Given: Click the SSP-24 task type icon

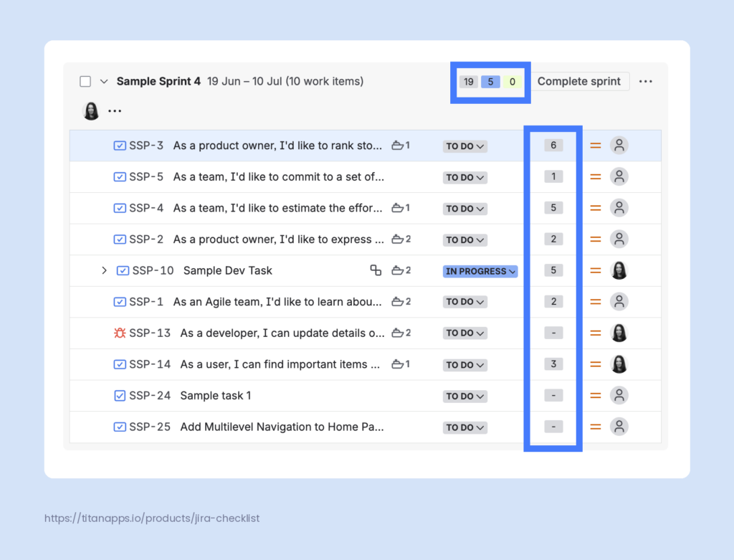Looking at the screenshot, I should tap(120, 396).
